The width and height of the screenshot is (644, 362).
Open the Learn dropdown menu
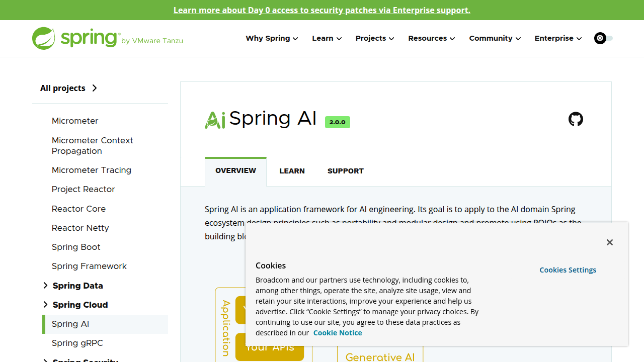coord(327,38)
